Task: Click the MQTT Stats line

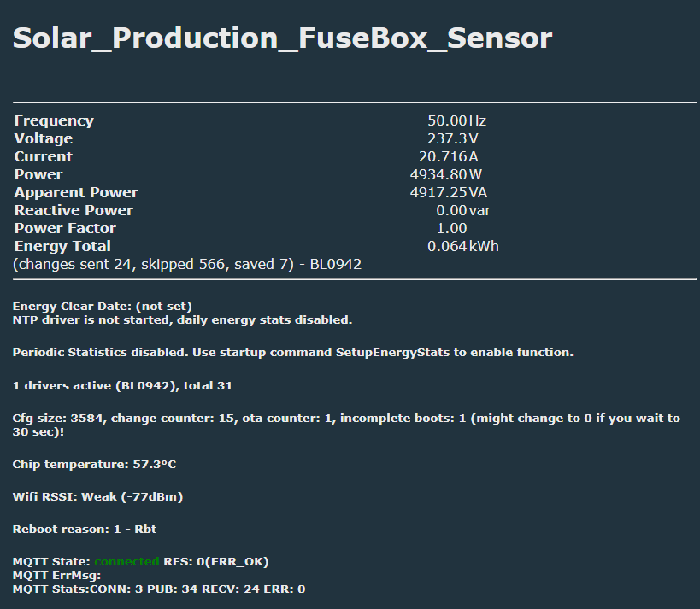Action: click(159, 589)
